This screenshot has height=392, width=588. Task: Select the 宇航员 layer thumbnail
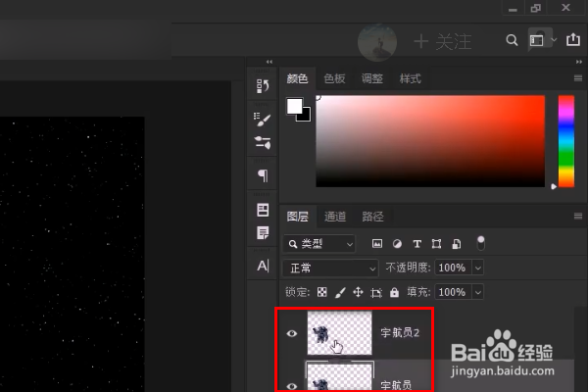pyautogui.click(x=340, y=377)
